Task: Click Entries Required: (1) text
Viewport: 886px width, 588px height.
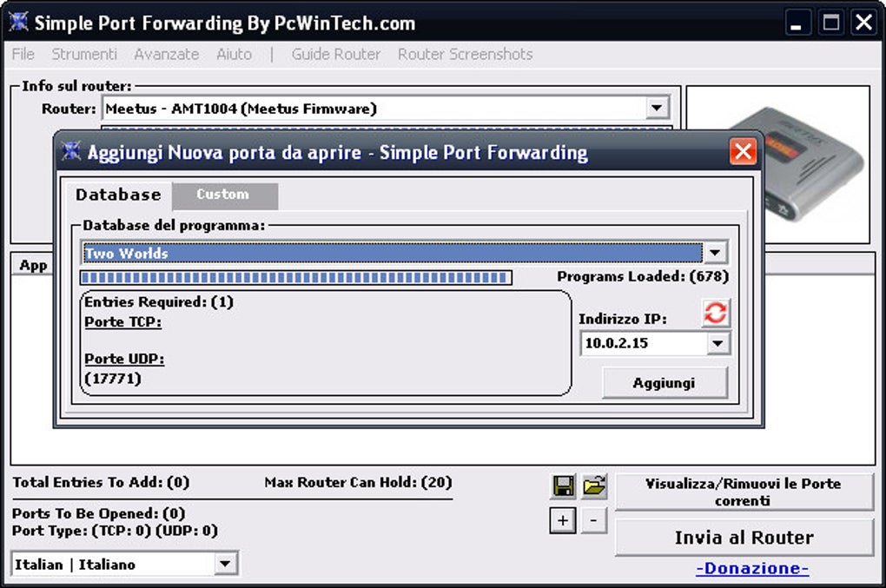Action: pyautogui.click(x=159, y=302)
